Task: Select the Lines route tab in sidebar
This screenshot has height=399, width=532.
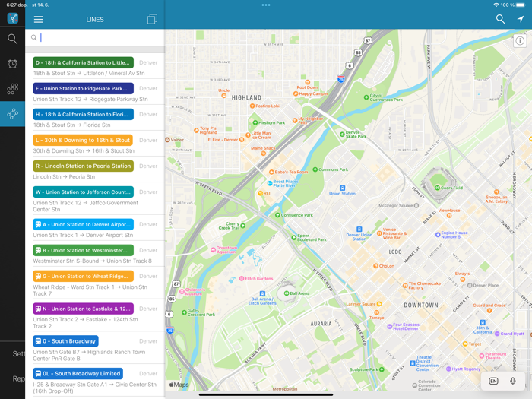Action: [x=13, y=114]
